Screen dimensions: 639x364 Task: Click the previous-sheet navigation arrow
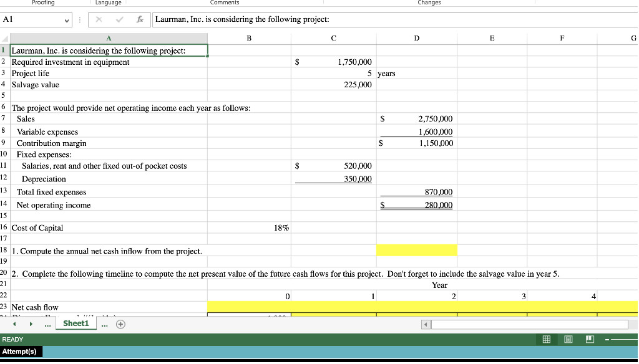click(14, 324)
